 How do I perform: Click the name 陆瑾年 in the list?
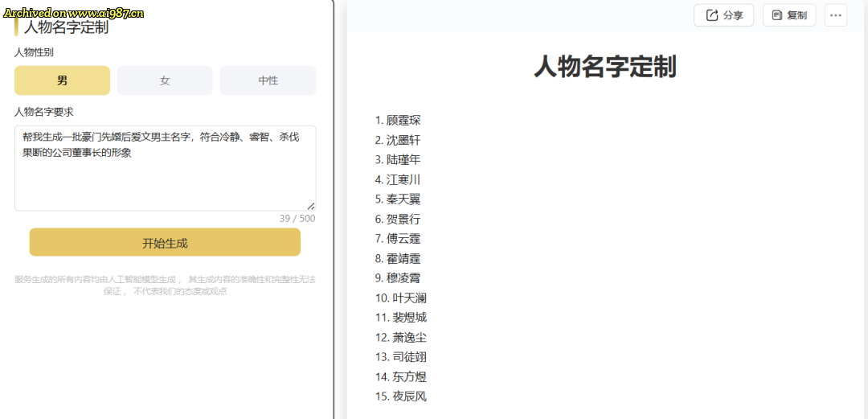[x=403, y=159]
